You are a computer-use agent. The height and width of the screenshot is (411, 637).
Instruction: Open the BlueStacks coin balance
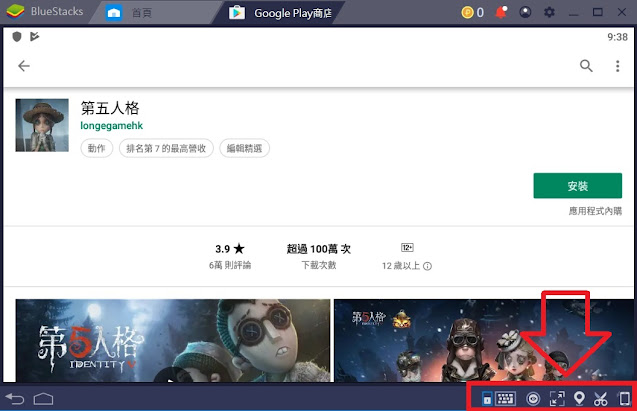click(472, 13)
